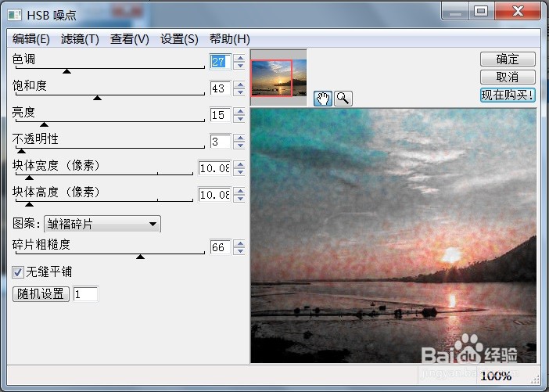Click the 碎片粗糙度 value field showing 66
549x392 pixels.
coord(221,247)
